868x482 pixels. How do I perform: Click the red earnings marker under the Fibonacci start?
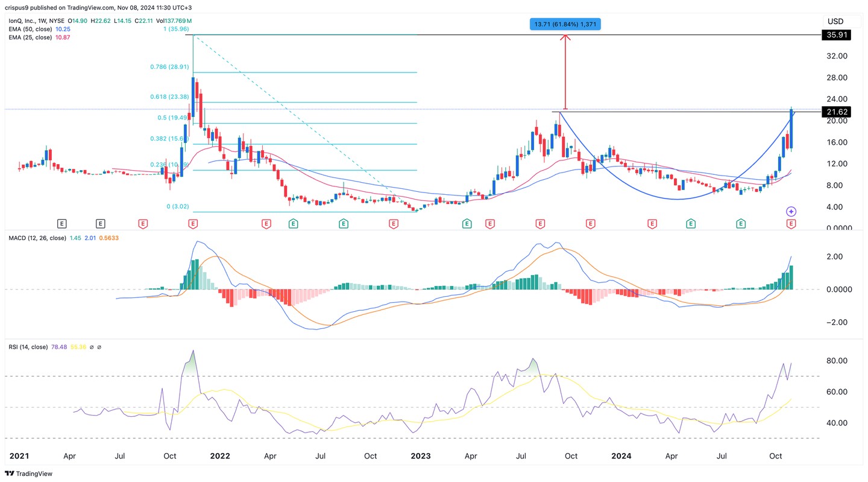coord(192,224)
